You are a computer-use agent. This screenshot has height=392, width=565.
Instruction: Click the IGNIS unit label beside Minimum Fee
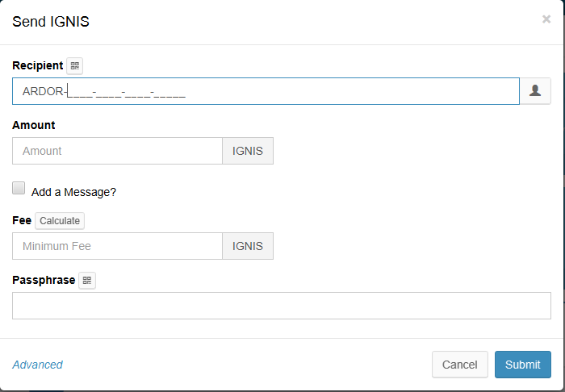[248, 246]
